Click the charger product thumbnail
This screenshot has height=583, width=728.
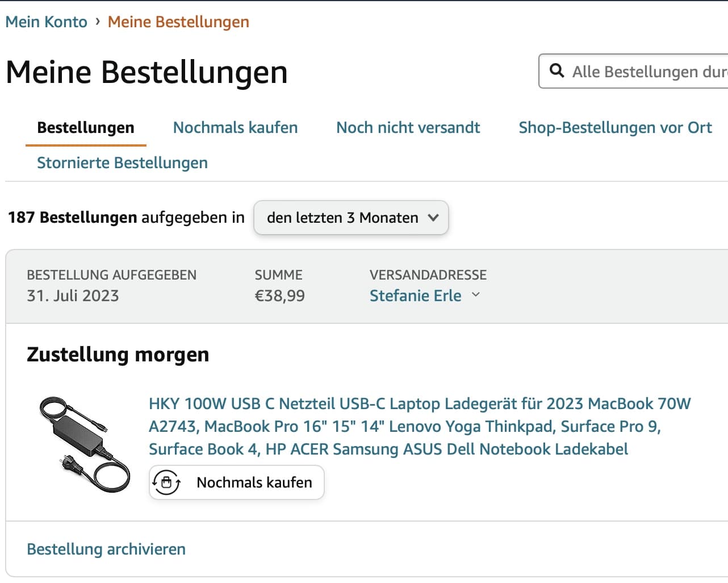click(x=85, y=444)
